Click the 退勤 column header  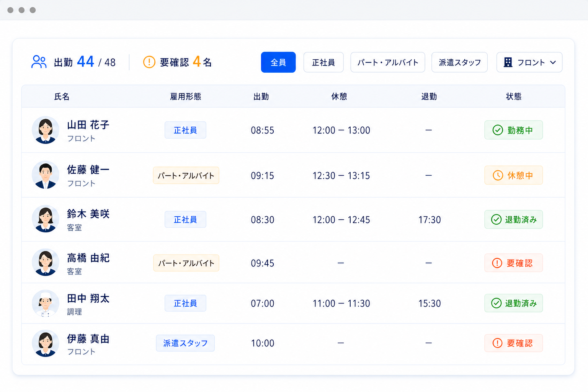pyautogui.click(x=429, y=96)
